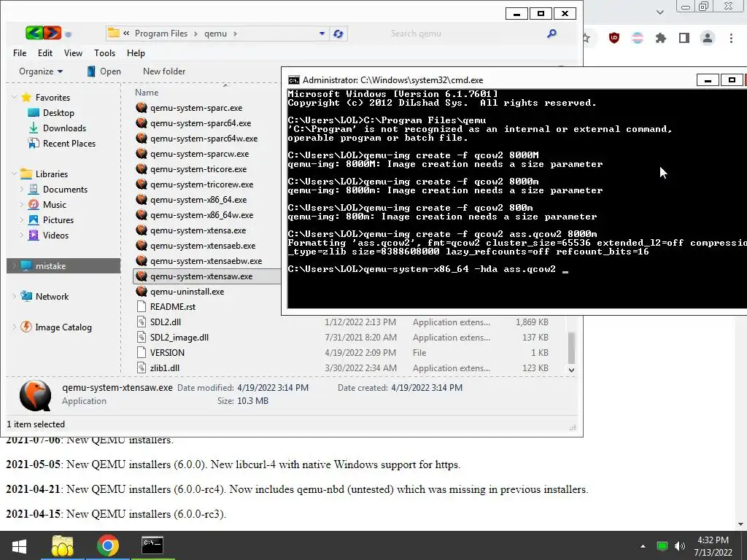Click the down arrow of the file list scrollbar

571,370
